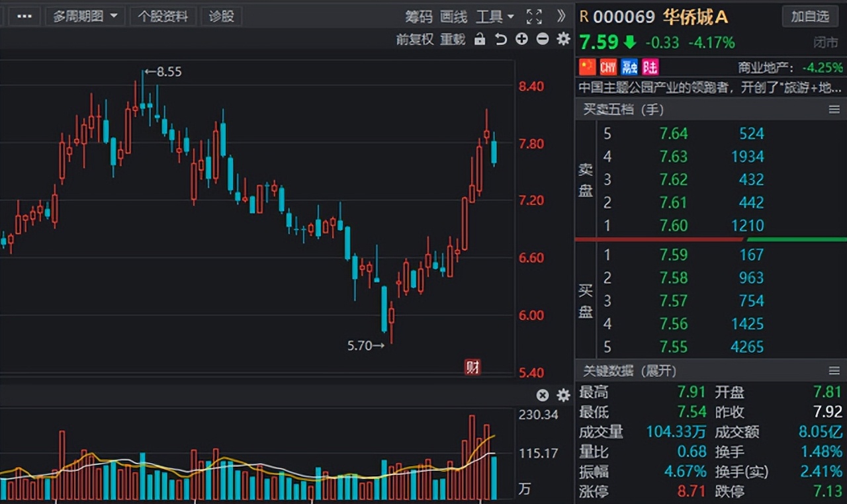Open the 个股资料 menu item
847x504 pixels.
click(163, 17)
